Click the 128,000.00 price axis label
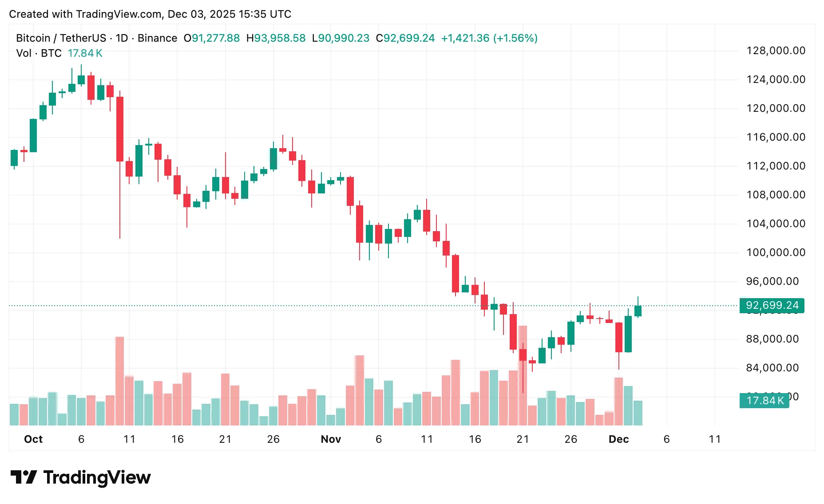The image size is (824, 504). click(x=776, y=51)
